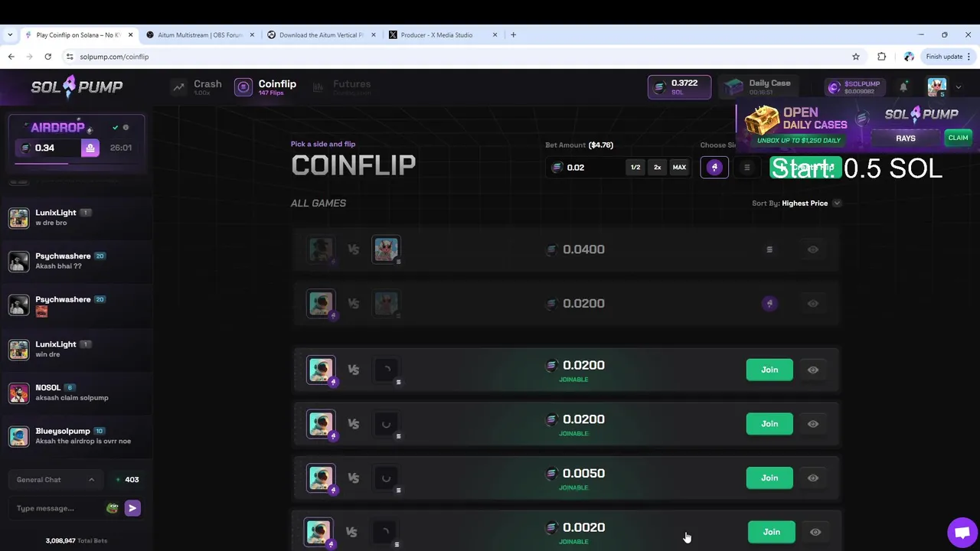Expand the General Chat channel selector

coord(55,480)
